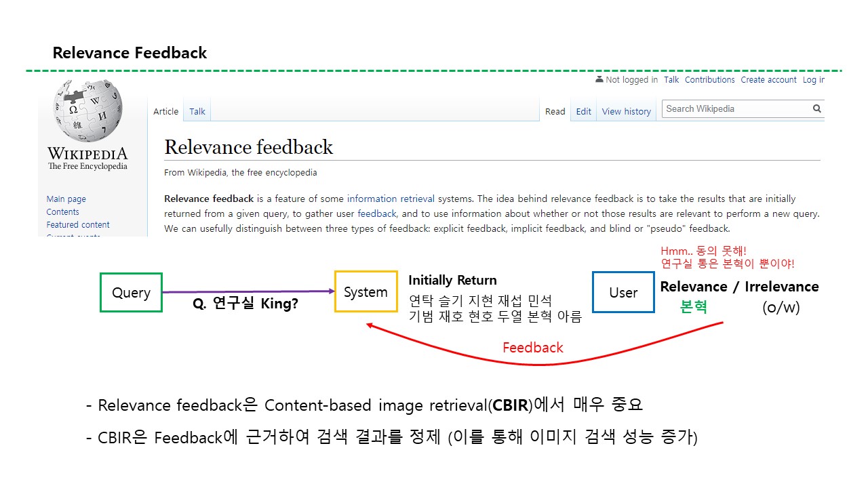This screenshot has width=868, height=488.
Task: Click the (o/w) text
Action: pos(781,307)
